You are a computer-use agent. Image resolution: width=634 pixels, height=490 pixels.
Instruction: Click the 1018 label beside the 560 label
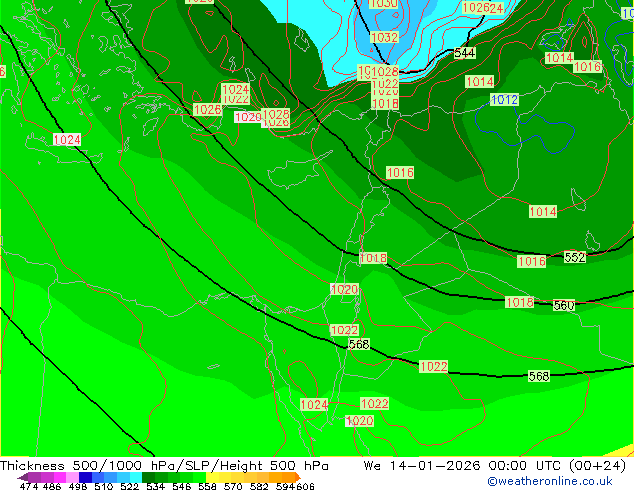(520, 302)
